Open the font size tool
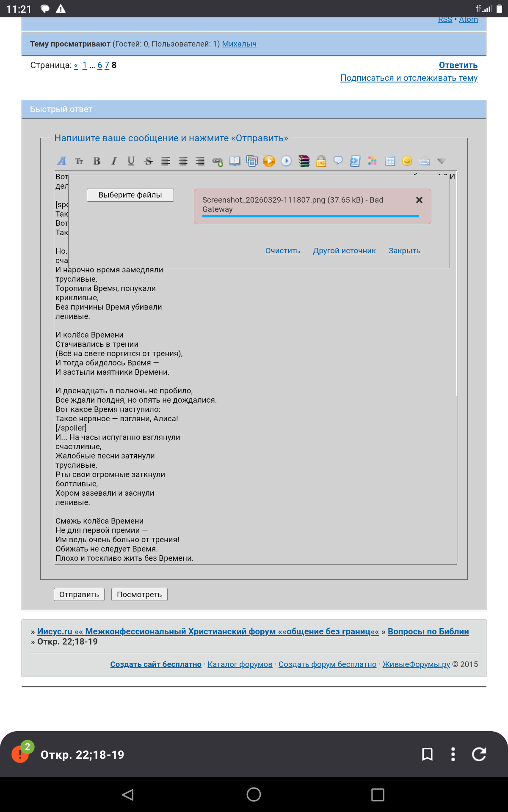Screen dimensions: 508x812 click(x=79, y=161)
